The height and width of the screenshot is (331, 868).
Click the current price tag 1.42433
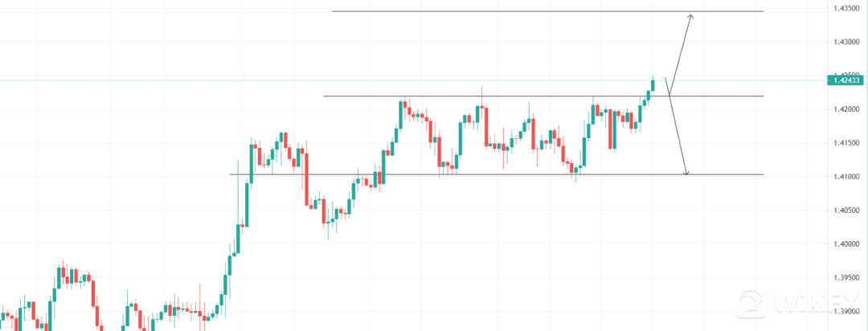pyautogui.click(x=846, y=80)
